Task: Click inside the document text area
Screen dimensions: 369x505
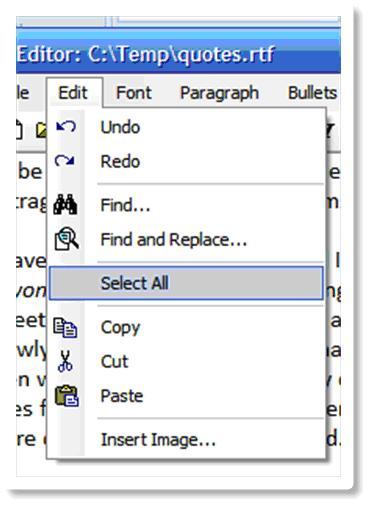Action: pos(31,320)
